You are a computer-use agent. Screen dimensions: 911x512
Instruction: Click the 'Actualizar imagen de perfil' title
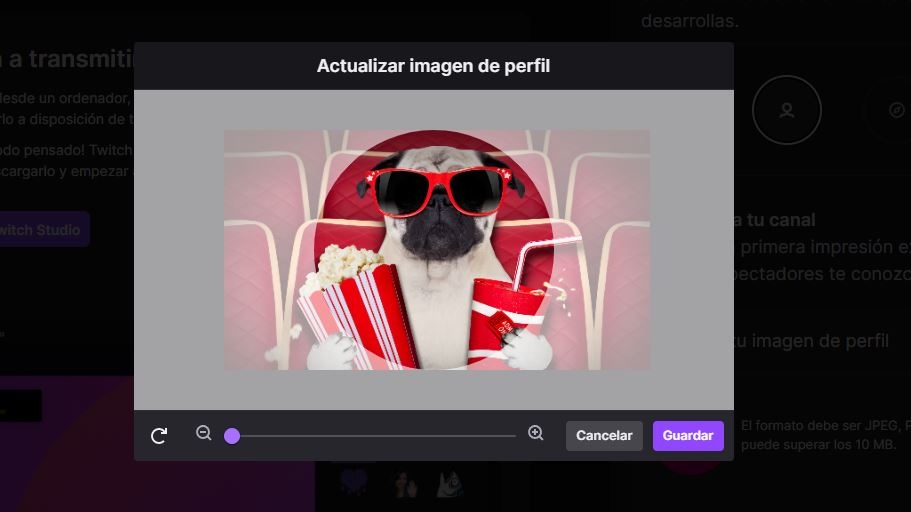coord(433,66)
